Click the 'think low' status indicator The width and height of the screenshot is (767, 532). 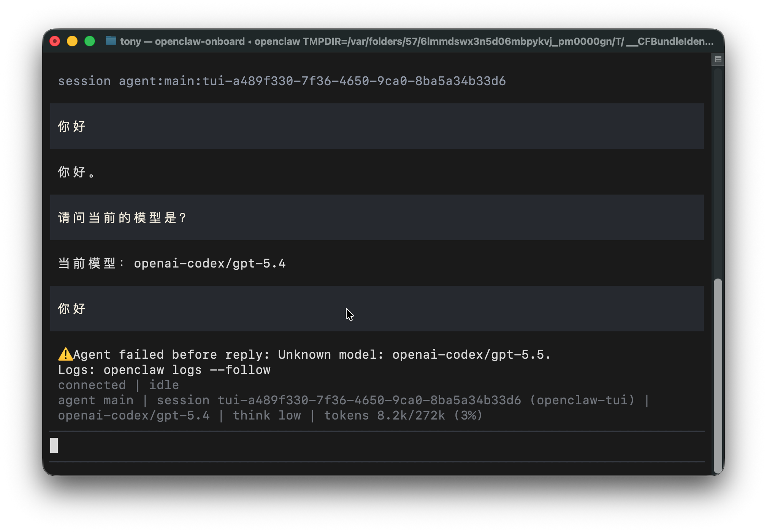click(x=266, y=415)
